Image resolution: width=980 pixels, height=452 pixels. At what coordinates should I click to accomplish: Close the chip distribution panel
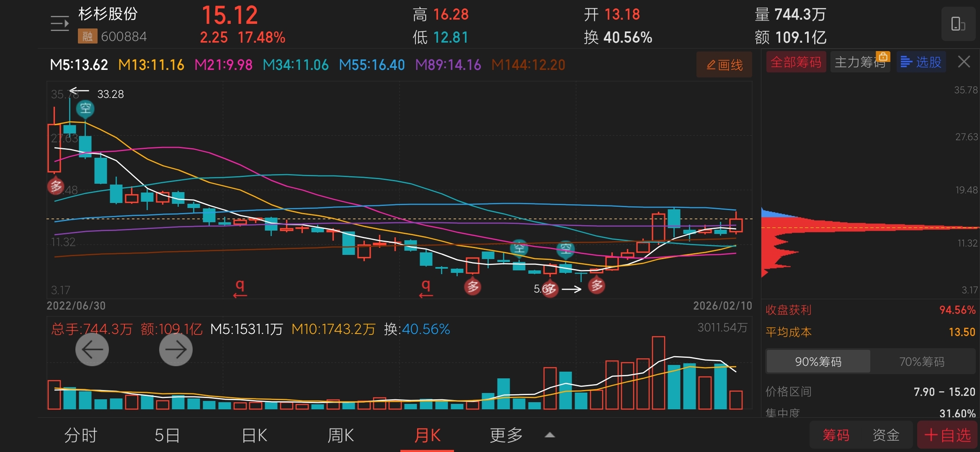pyautogui.click(x=964, y=62)
